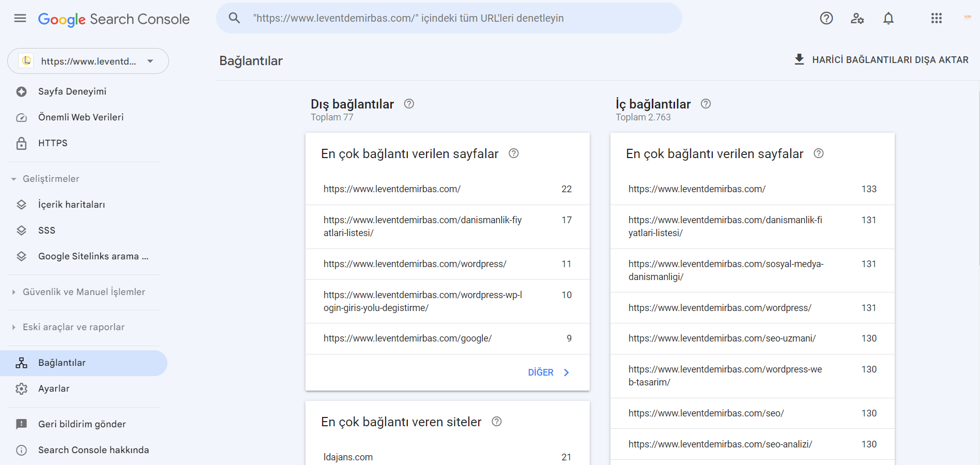This screenshot has width=980, height=465.
Task: Click help icon beside İç bağlantılar
Action: pos(706,104)
